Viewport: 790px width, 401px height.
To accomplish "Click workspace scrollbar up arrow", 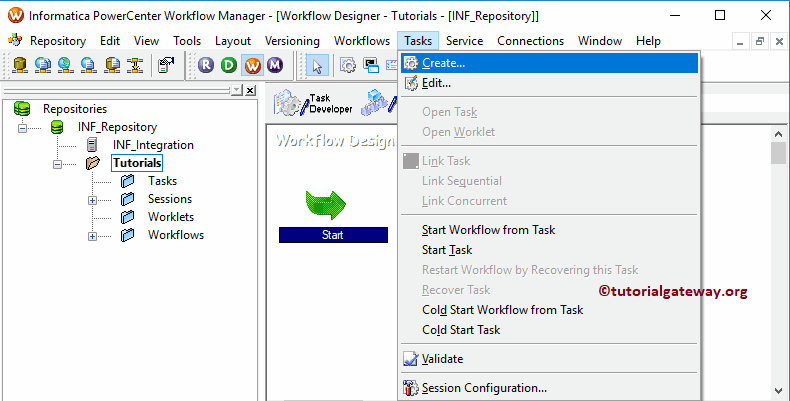I will 778,133.
